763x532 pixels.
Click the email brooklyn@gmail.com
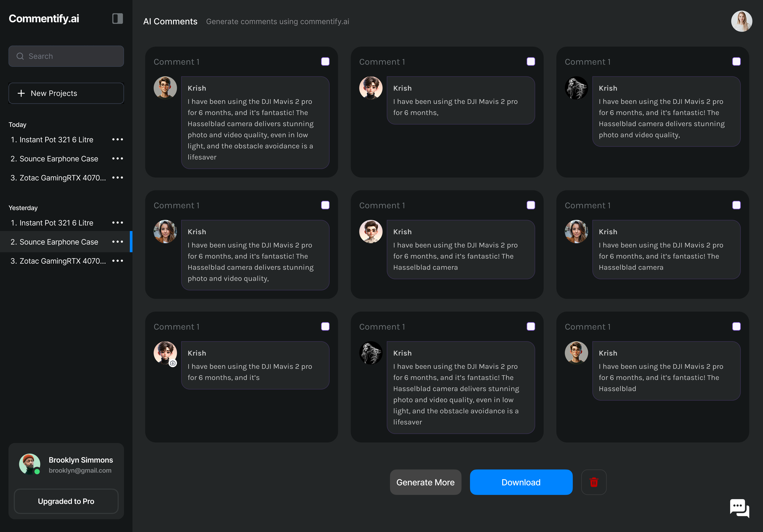coord(80,471)
